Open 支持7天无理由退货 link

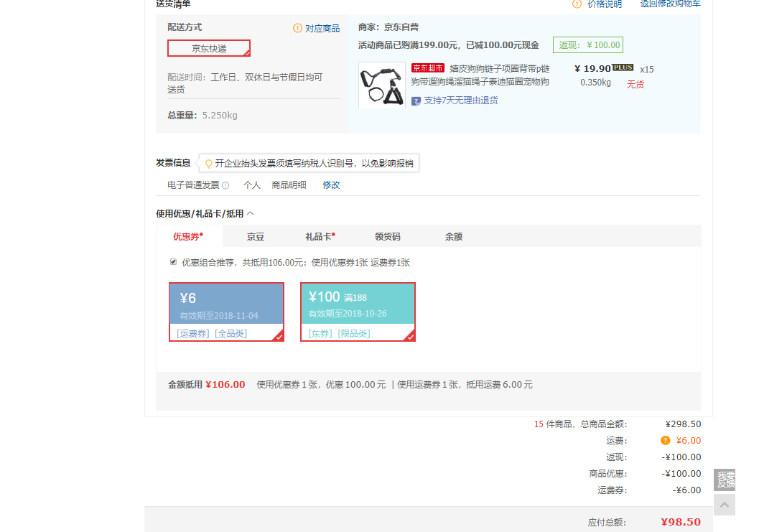tap(461, 101)
